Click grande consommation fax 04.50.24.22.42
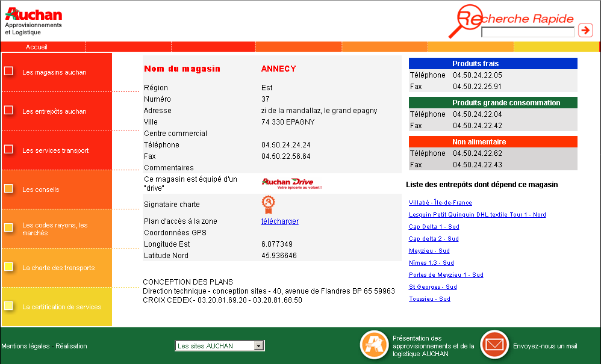 pyautogui.click(x=478, y=126)
